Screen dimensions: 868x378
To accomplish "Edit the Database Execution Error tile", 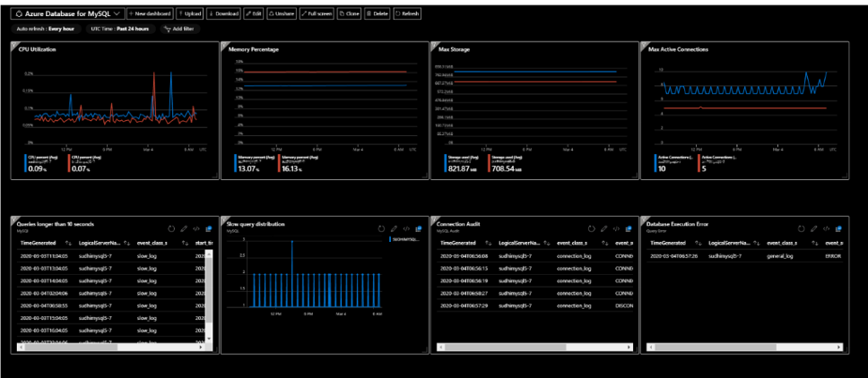I will coord(814,228).
